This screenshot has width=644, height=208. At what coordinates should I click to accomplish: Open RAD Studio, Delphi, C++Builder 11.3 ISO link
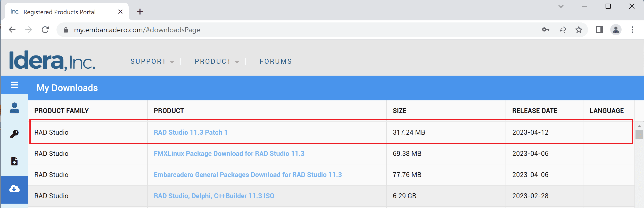tap(214, 196)
